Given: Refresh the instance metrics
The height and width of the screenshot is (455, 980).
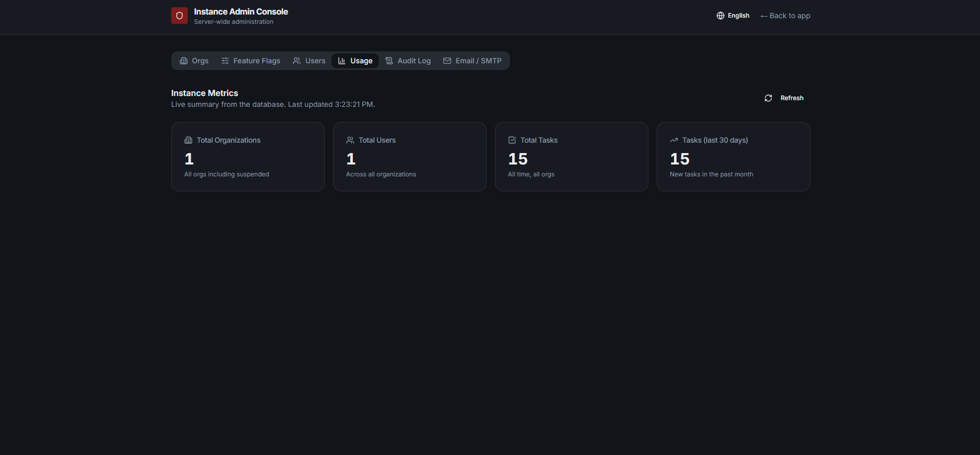Looking at the screenshot, I should click(784, 98).
